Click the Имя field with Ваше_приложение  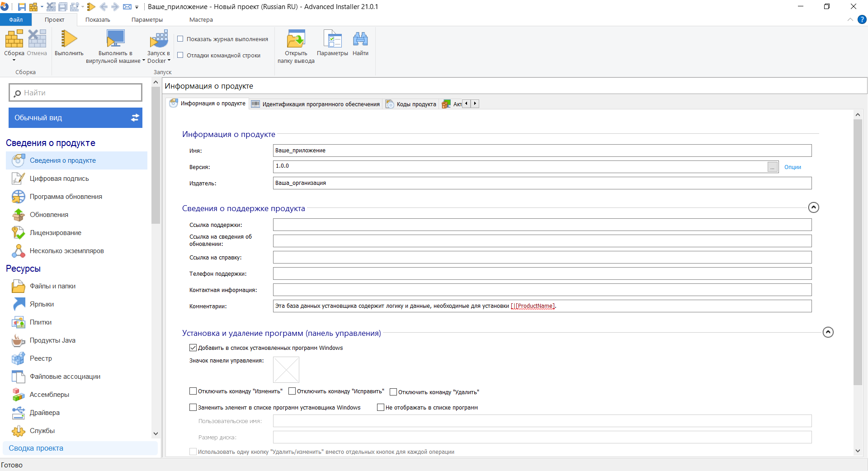pos(542,151)
